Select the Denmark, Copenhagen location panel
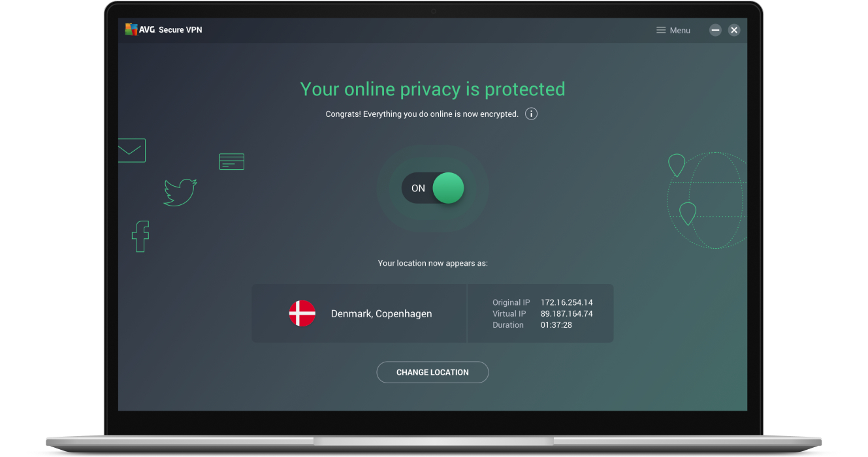This screenshot has height=457, width=868. [x=359, y=313]
